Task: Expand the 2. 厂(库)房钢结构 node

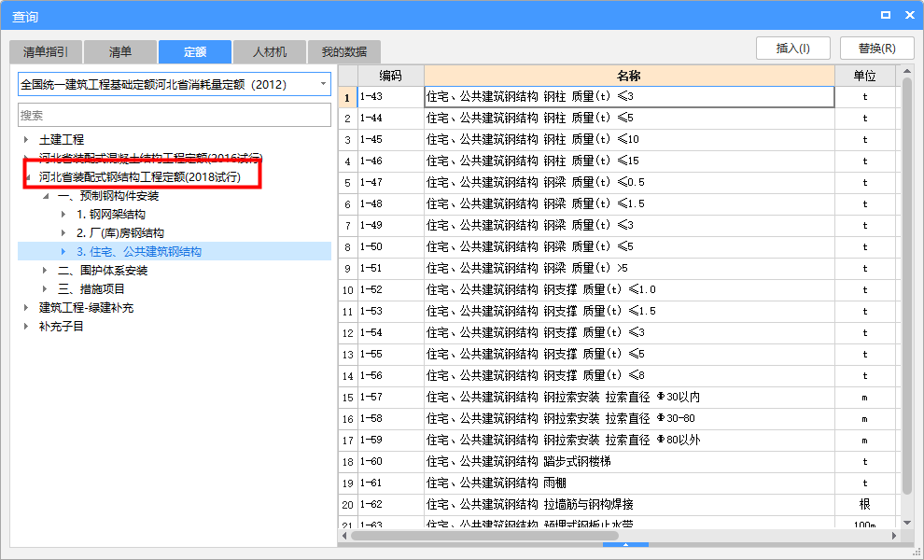Action: 63,232
